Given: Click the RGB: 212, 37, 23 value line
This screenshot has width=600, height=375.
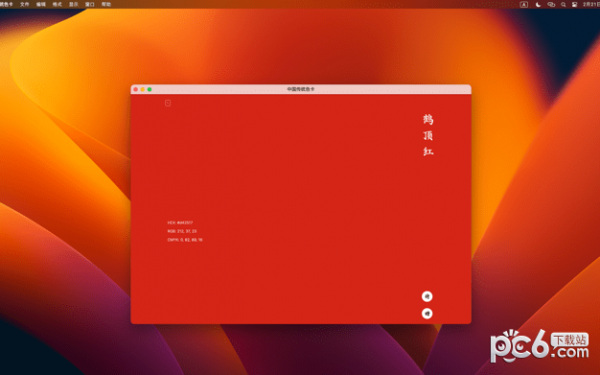Looking at the screenshot, I should (x=182, y=231).
